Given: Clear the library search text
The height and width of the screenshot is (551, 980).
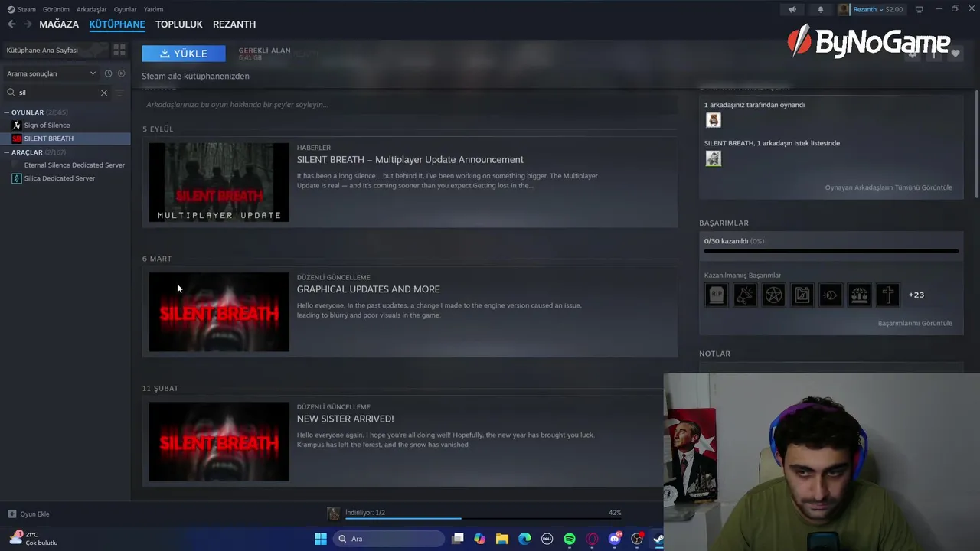Looking at the screenshot, I should 104,93.
